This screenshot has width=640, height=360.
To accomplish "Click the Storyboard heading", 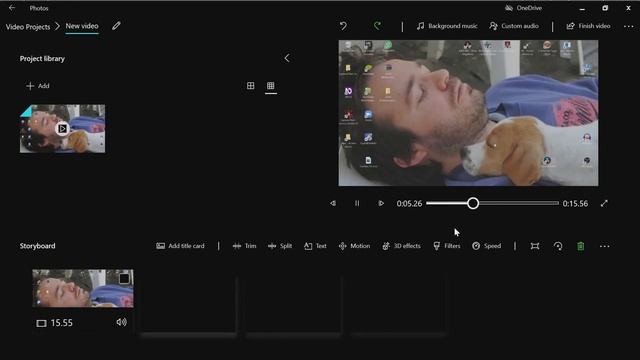I will 38,246.
